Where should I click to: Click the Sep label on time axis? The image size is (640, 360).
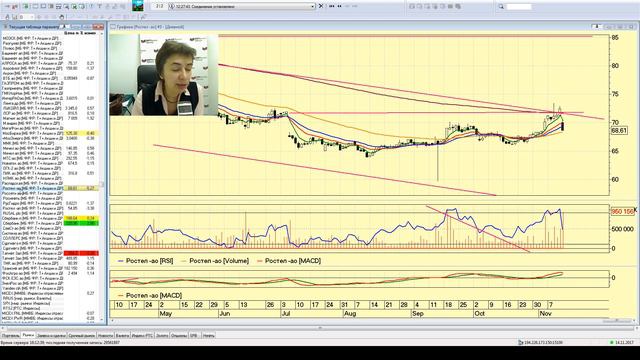pyautogui.click(x=418, y=313)
